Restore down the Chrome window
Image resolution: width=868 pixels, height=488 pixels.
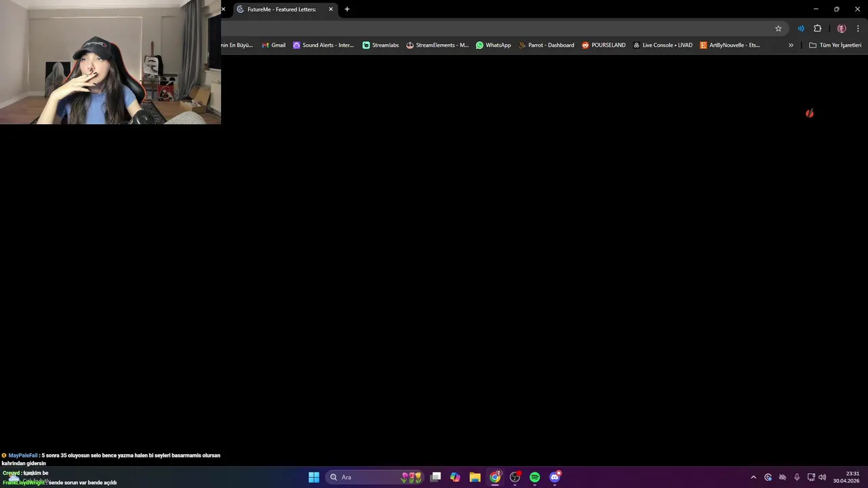pos(837,9)
